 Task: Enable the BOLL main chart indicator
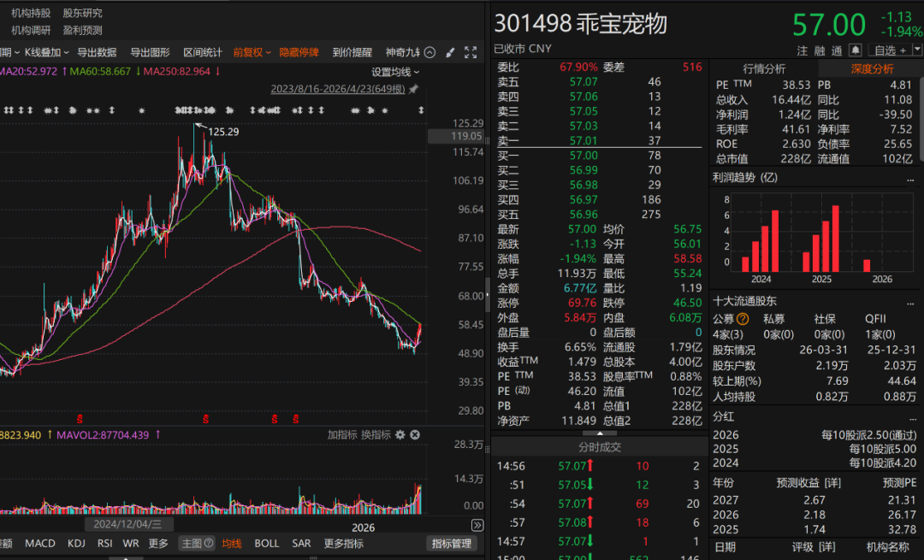[267, 544]
